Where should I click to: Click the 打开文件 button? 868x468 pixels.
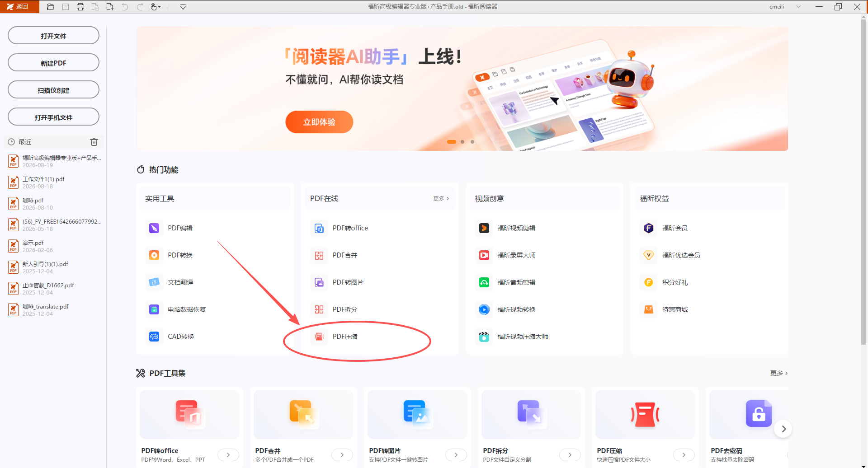(53, 36)
